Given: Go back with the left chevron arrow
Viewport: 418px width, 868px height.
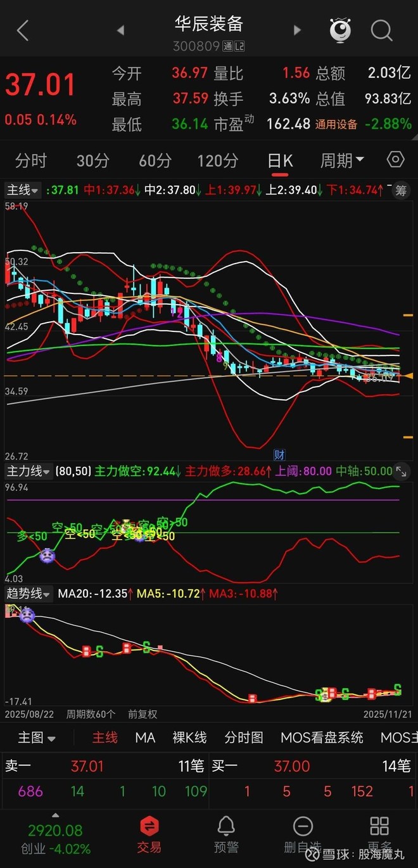Looking at the screenshot, I should tap(23, 30).
